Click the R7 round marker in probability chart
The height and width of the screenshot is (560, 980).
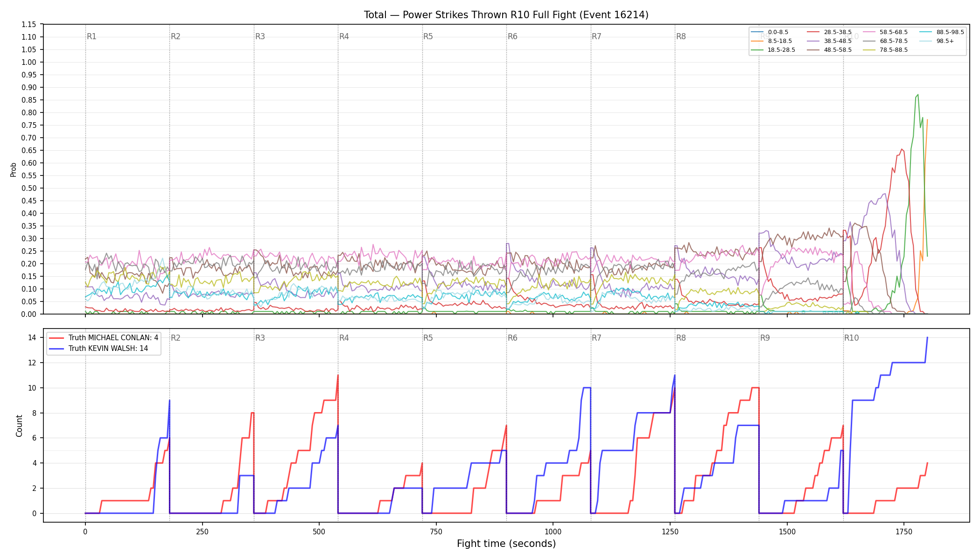[596, 36]
